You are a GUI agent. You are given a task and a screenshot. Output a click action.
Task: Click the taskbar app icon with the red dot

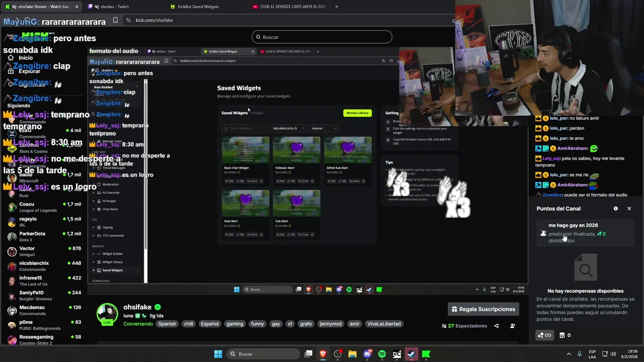click(x=338, y=354)
